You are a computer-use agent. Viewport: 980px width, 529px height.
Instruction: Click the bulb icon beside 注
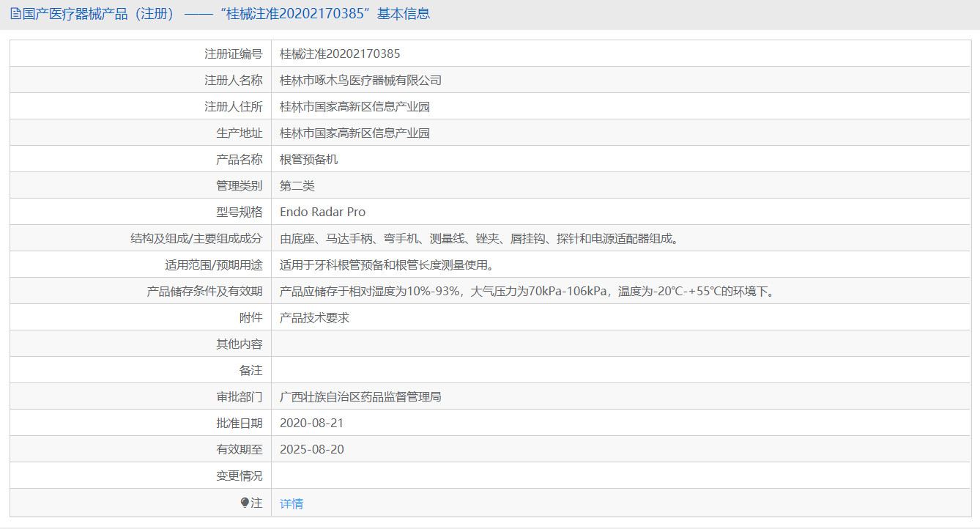click(x=245, y=503)
